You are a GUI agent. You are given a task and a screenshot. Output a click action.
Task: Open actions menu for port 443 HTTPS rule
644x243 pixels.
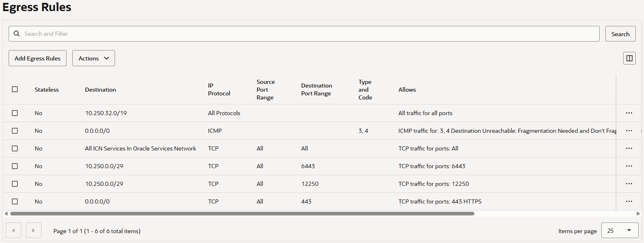tap(629, 201)
